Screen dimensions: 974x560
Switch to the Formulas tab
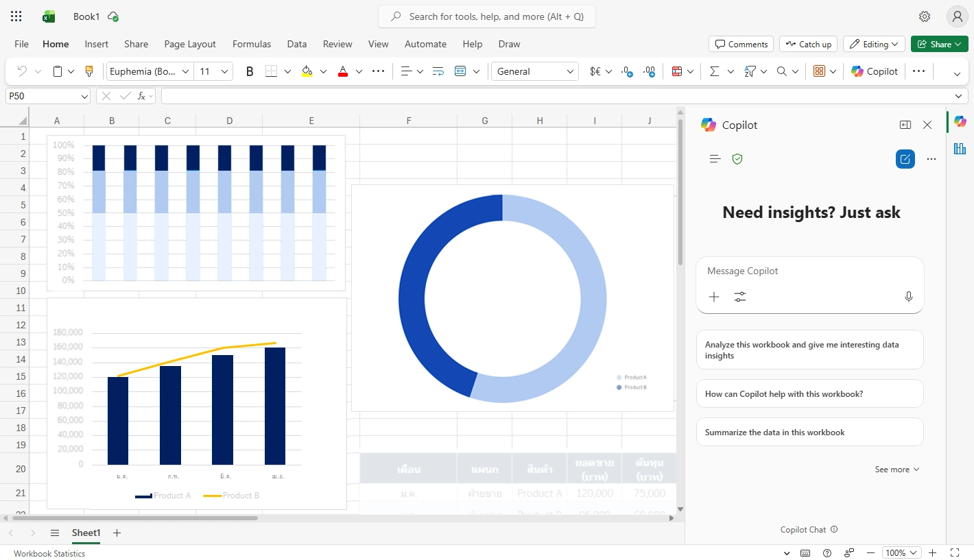pyautogui.click(x=252, y=44)
